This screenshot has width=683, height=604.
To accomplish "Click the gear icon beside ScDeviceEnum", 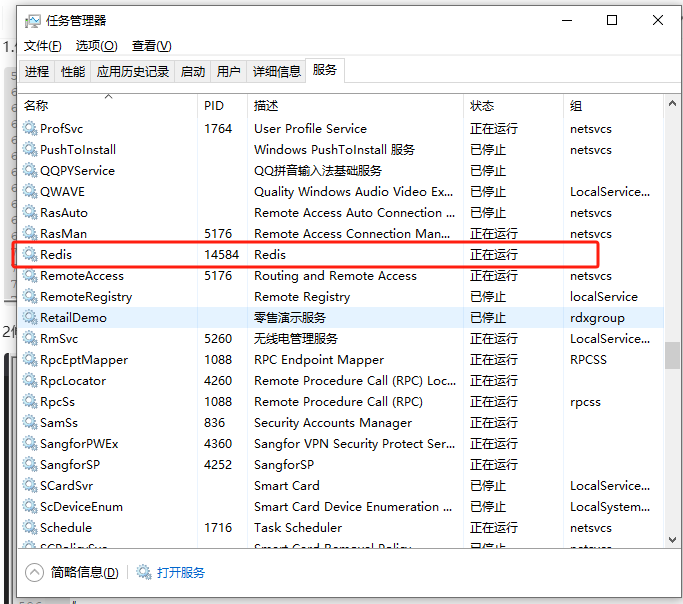I will point(30,506).
